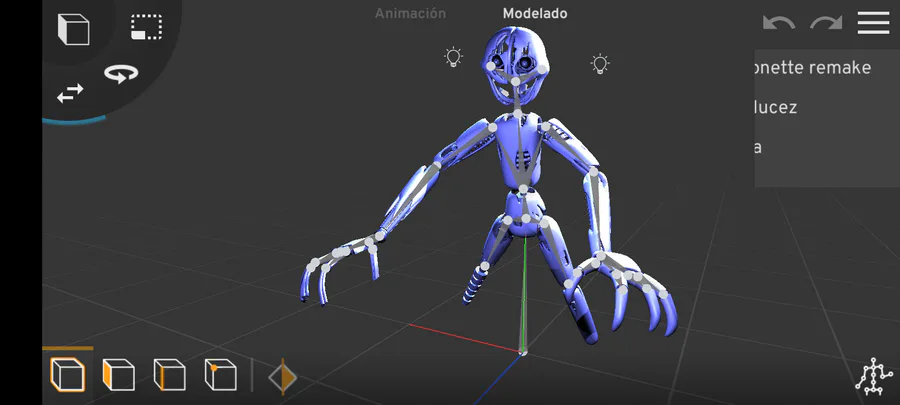Undo the last action

[779, 23]
